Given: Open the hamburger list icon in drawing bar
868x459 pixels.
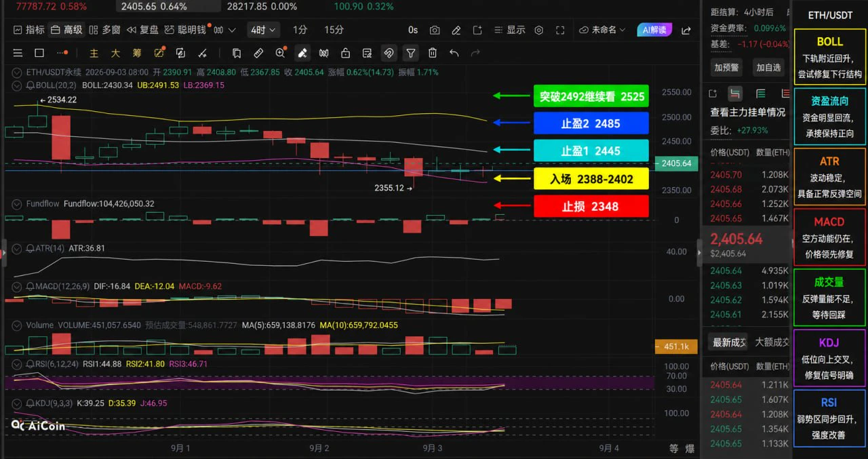Looking at the screenshot, I should 18,53.
